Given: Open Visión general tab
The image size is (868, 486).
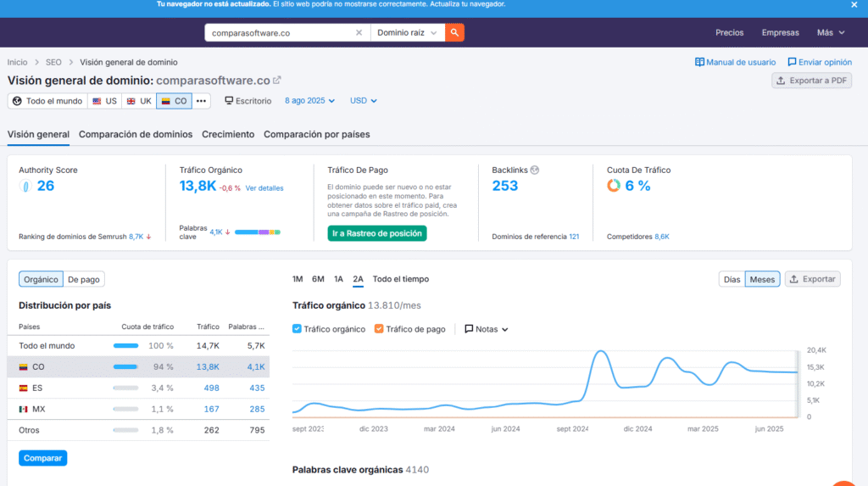Looking at the screenshot, I should click(x=38, y=134).
